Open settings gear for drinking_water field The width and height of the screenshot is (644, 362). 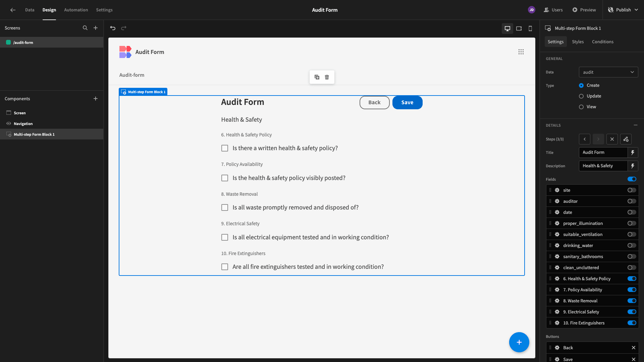point(557,245)
